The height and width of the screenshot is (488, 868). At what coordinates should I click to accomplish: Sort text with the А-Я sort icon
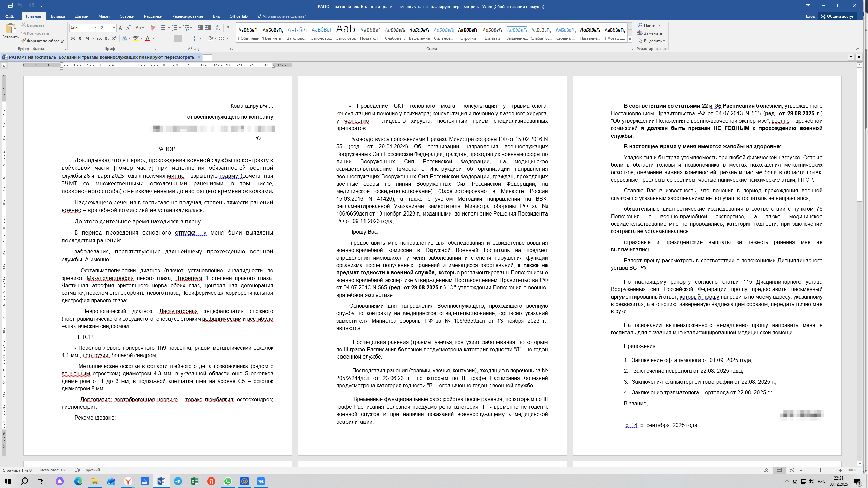218,28
